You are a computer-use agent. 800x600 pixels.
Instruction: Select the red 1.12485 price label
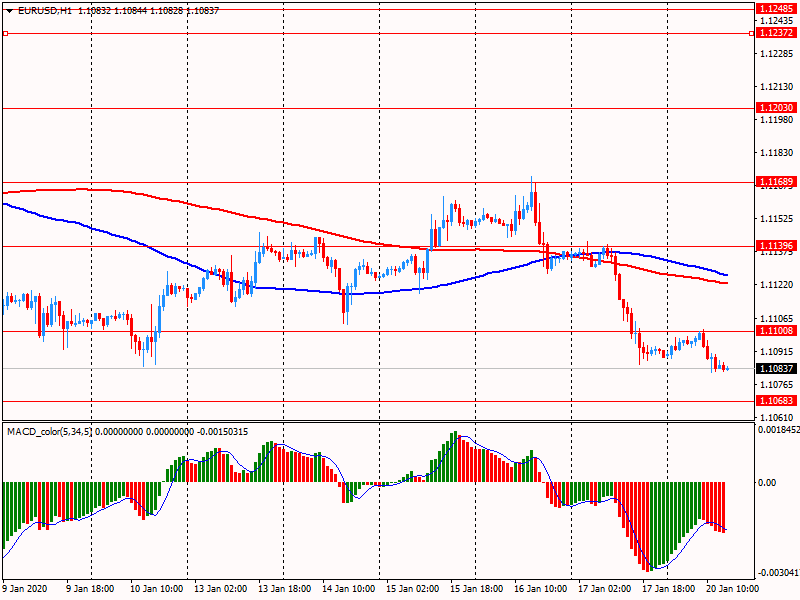click(x=776, y=9)
